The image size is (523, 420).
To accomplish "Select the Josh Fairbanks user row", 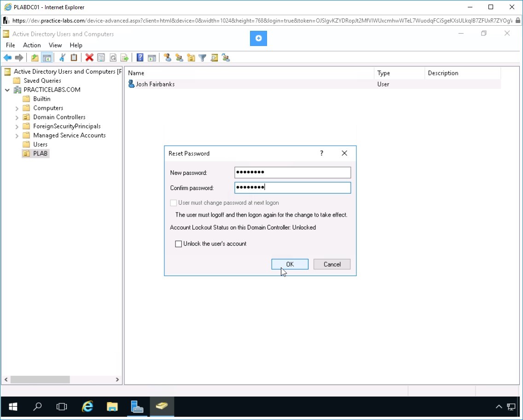I will pyautogui.click(x=313, y=84).
